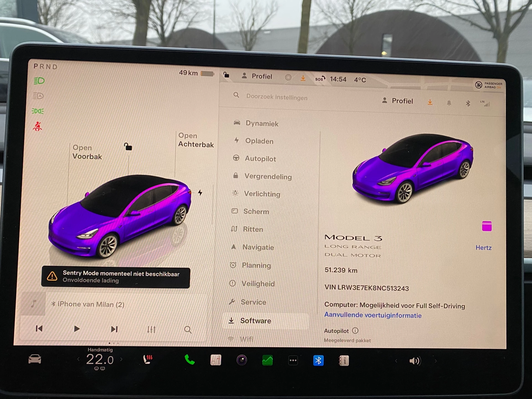Image resolution: width=532 pixels, height=399 pixels.
Task: Open the owner's manual info icon
Action: (x=344, y=361)
